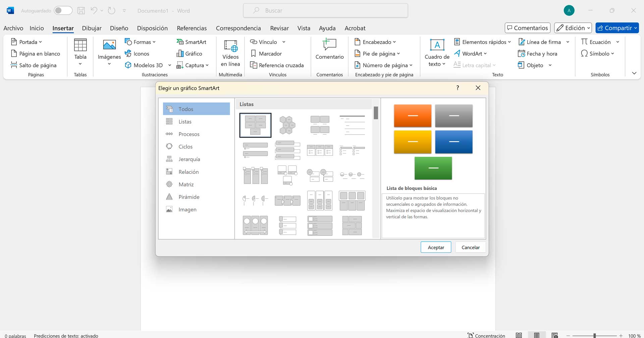644x338 pixels.
Task: Switch to the Diseño tab
Action: pos(119,28)
